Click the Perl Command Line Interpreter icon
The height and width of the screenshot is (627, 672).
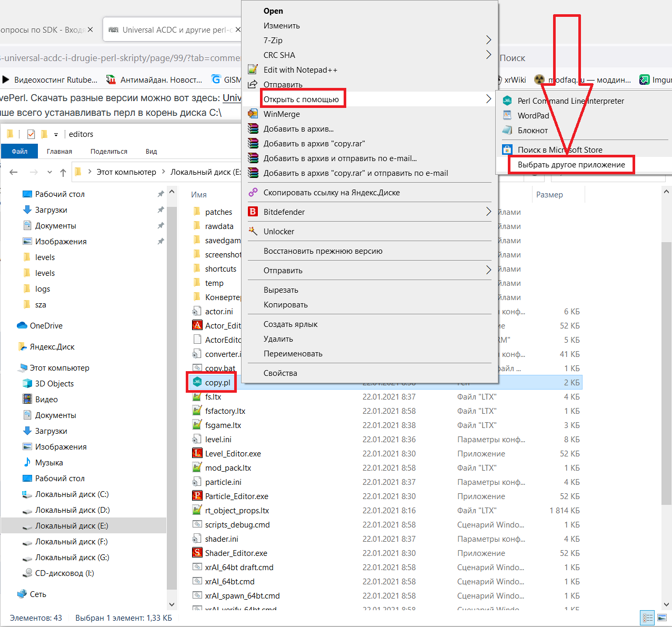click(507, 101)
